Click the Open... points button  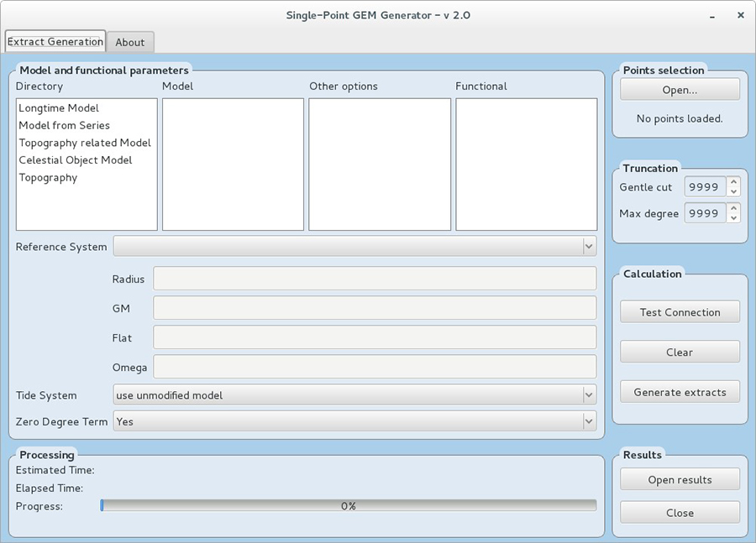[x=680, y=90]
